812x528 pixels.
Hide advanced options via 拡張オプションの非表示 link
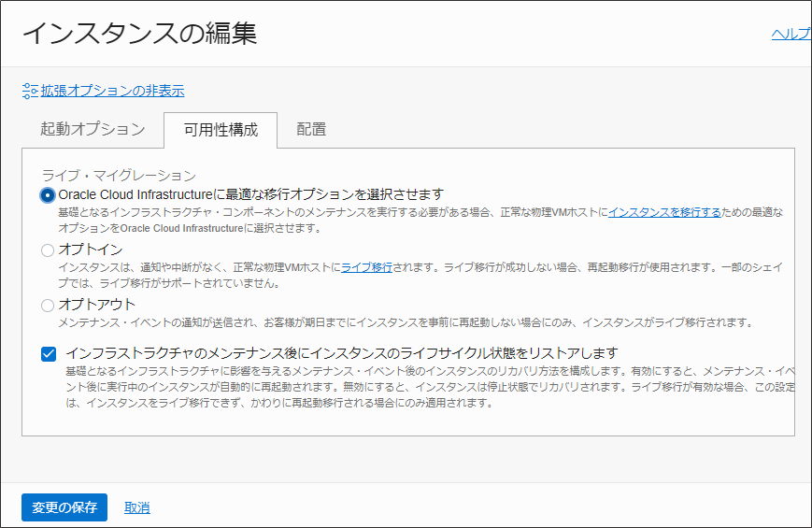[112, 91]
